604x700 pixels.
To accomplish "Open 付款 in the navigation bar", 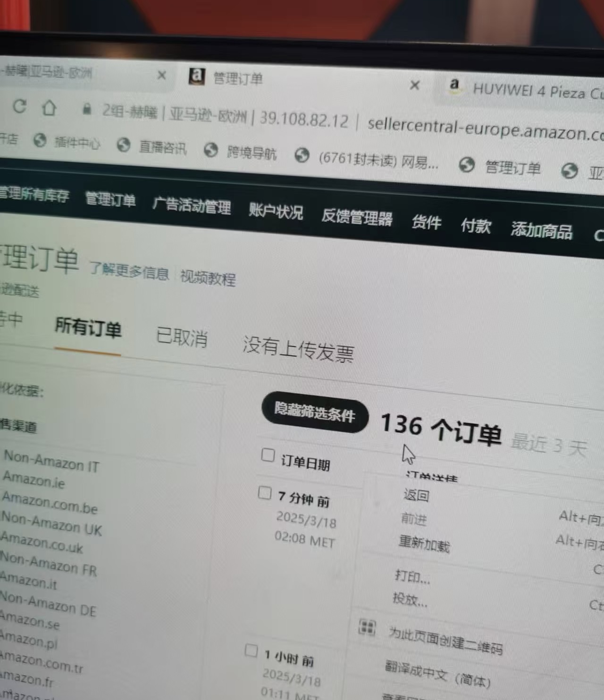I will [x=476, y=226].
